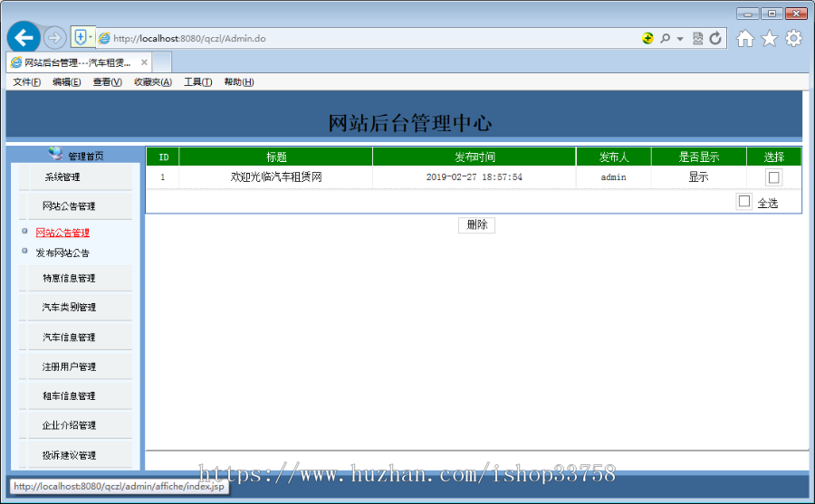Click the admin publisher cell
Screen dimensions: 815x504
[x=613, y=177]
